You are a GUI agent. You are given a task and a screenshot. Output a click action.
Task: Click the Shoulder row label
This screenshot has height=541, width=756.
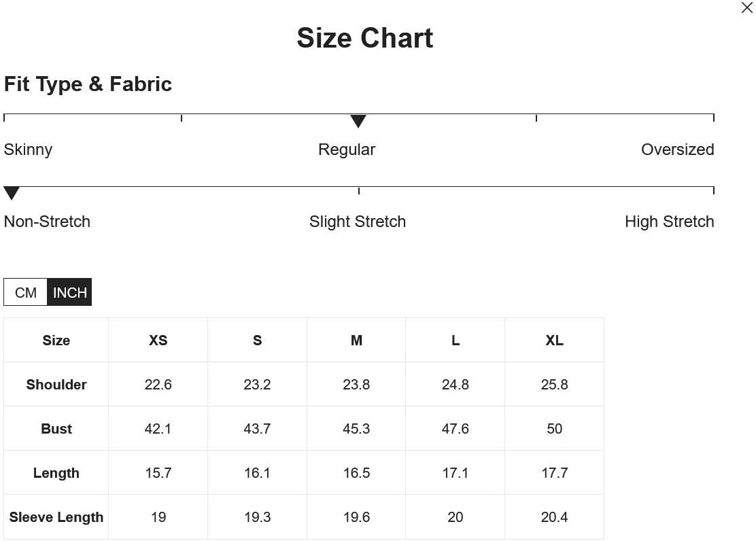(56, 385)
